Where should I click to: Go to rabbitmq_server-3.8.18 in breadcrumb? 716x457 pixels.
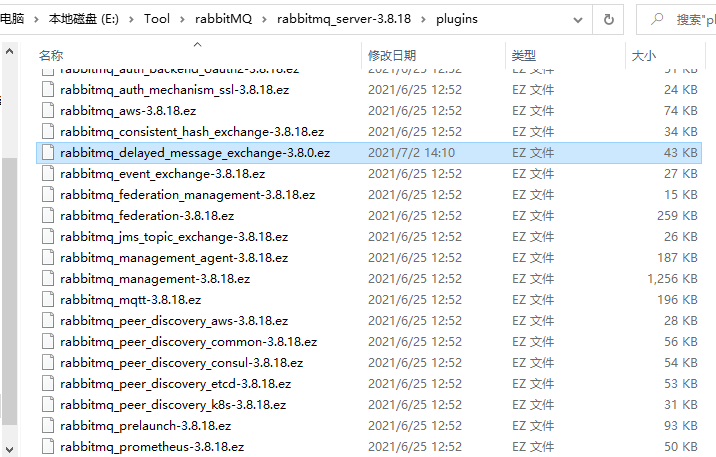344,19
